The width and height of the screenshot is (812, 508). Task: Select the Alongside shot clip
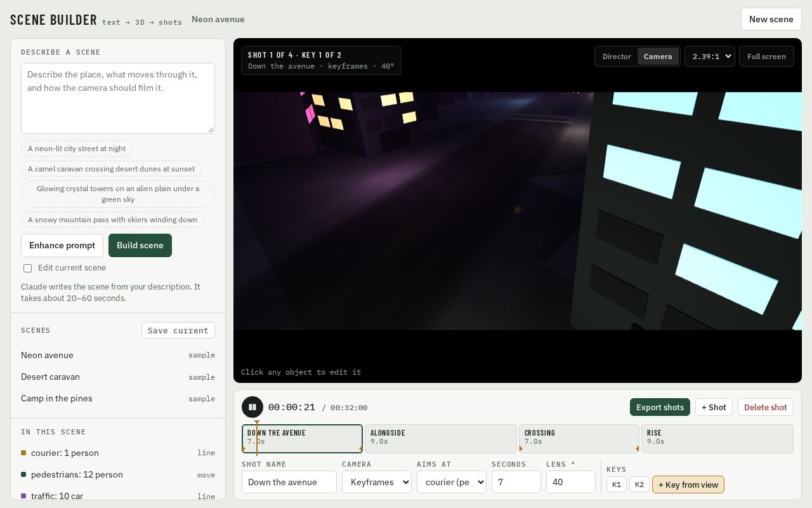tap(441, 439)
